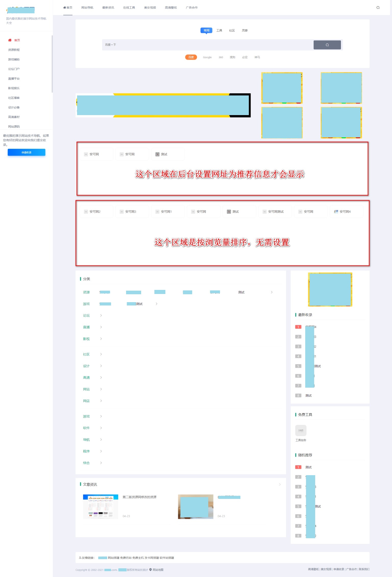Expand the 资源 category row chevron
Screen dimensions: 392x577
272,292
